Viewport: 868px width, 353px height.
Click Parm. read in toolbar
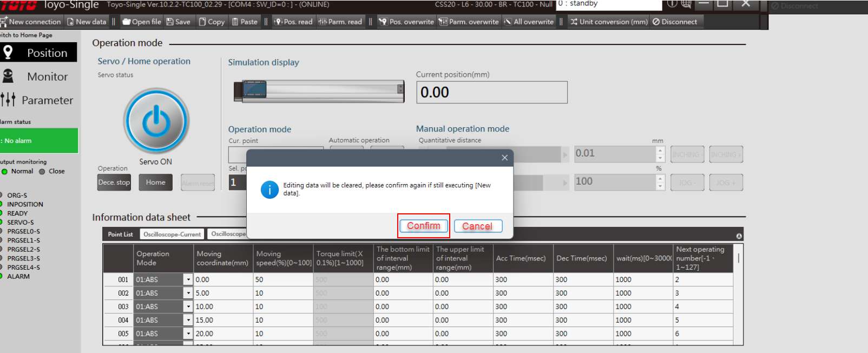(340, 22)
